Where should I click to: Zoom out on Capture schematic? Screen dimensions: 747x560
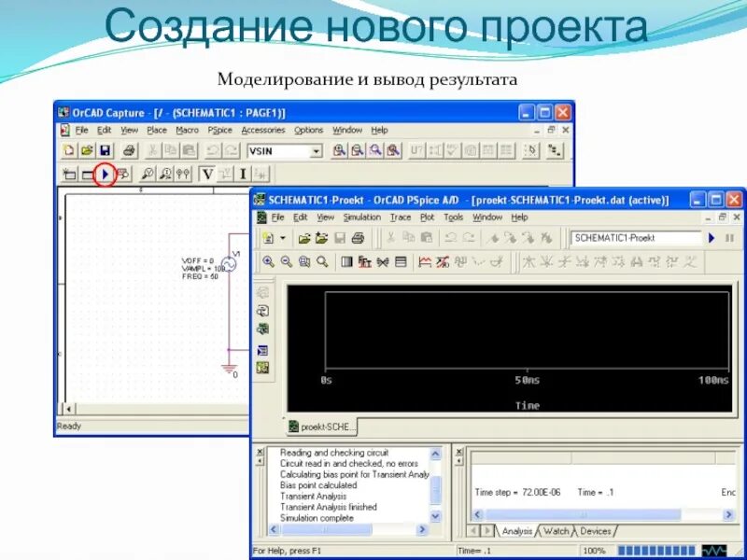pyautogui.click(x=358, y=151)
